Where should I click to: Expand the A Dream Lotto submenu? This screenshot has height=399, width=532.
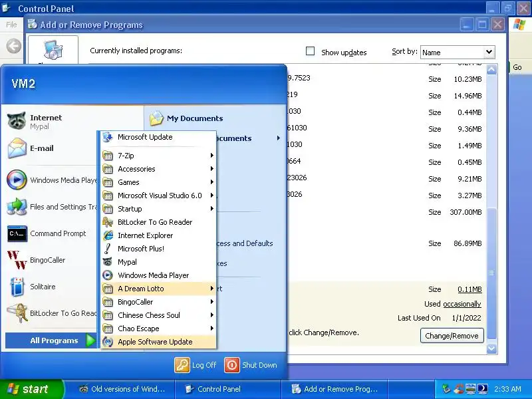click(x=158, y=289)
